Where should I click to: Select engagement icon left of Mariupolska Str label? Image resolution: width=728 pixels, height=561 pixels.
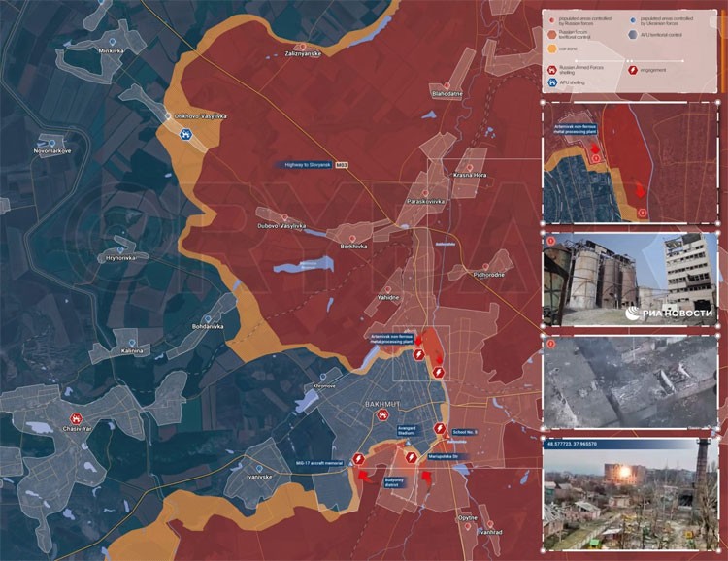[x=413, y=455]
